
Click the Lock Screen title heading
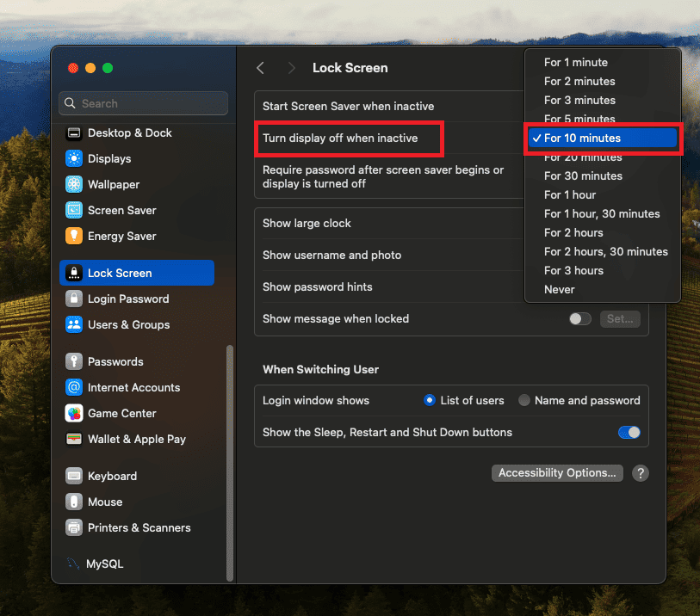(350, 68)
